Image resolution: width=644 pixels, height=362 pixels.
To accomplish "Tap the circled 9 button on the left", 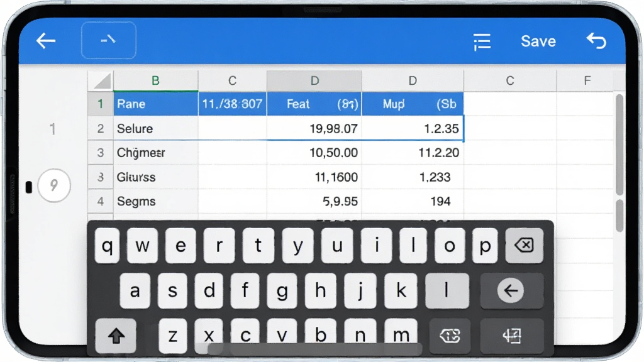I will pos(54,185).
